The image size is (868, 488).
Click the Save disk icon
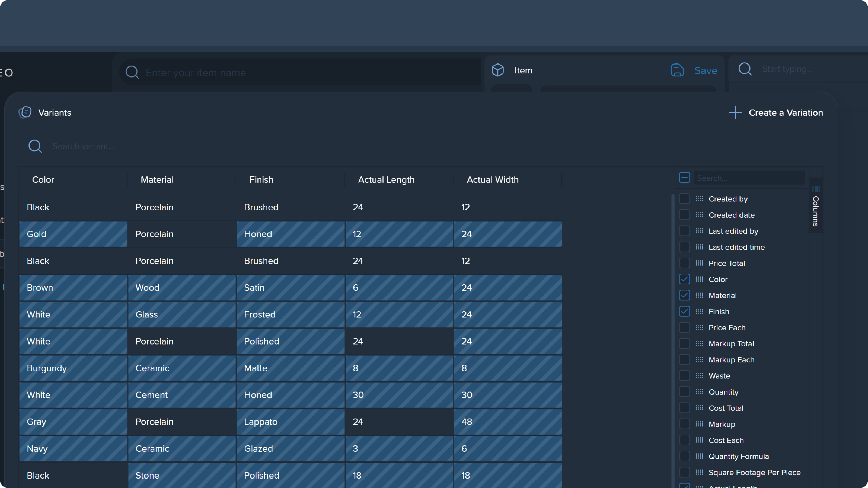(x=677, y=70)
